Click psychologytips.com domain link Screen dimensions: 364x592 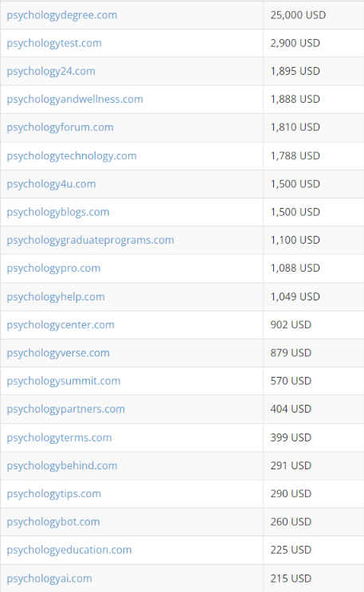point(53,494)
